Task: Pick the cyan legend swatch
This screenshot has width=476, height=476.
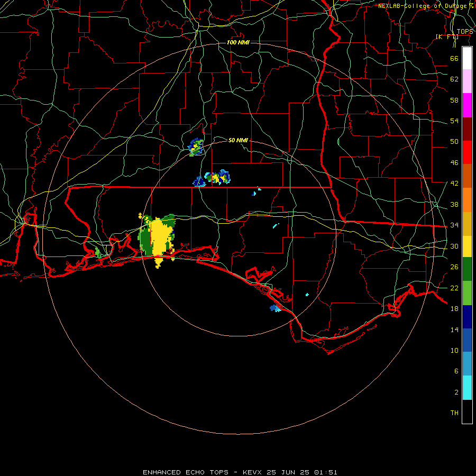Action: pos(467,388)
